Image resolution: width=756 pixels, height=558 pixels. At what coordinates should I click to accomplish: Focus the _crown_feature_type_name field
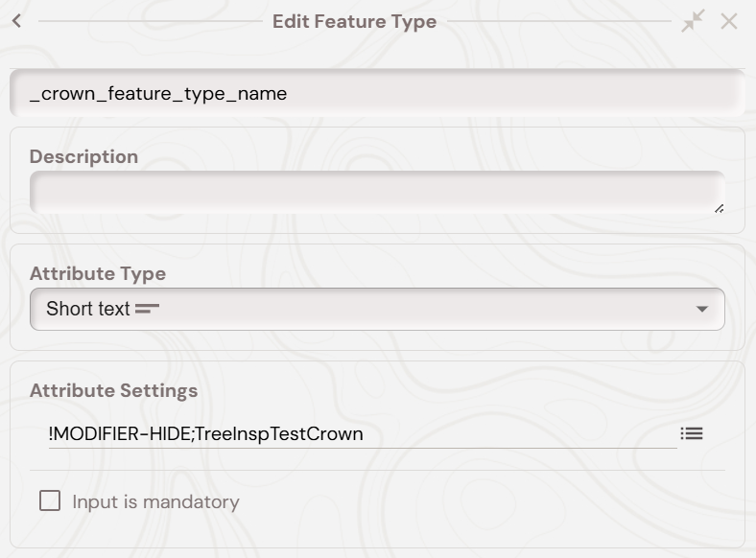pyautogui.click(x=376, y=93)
